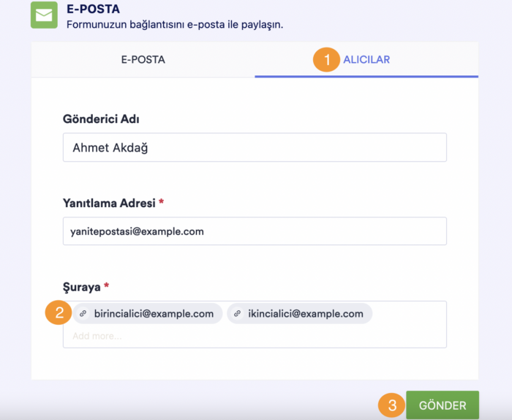
Task: Switch to the E-POSTA tab
Action: 143,59
